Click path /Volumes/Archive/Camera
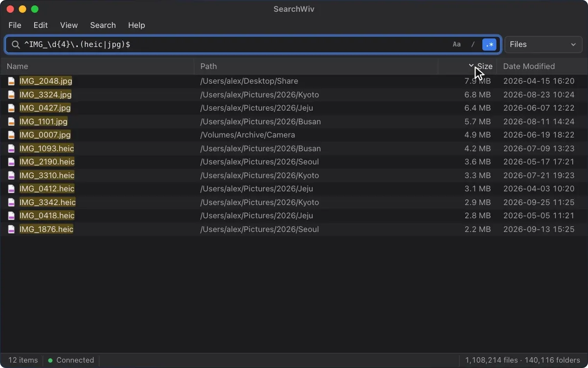 pos(248,135)
